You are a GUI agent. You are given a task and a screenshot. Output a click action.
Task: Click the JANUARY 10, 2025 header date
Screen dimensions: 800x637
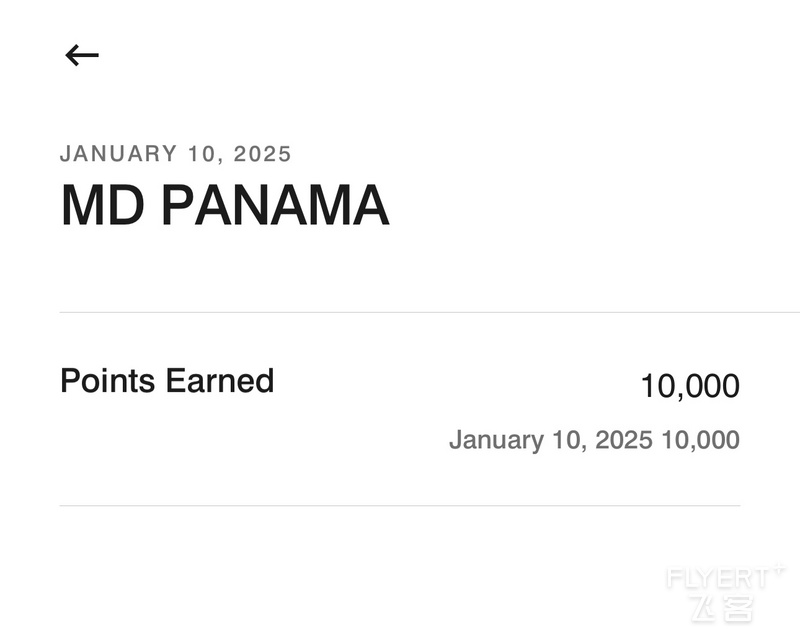pos(176,154)
